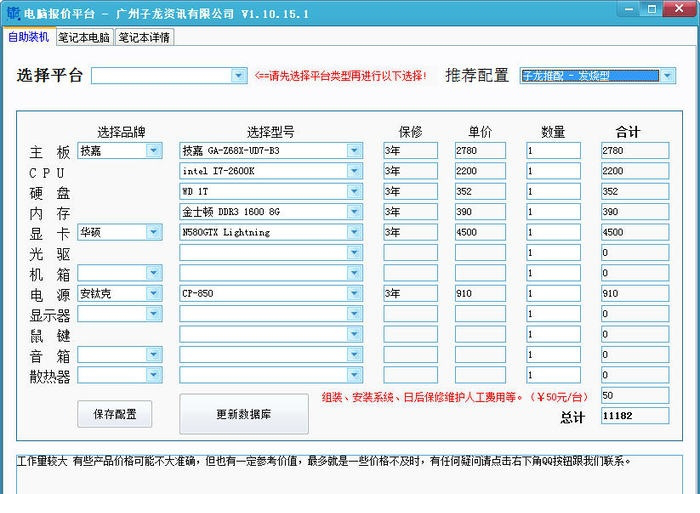Minimize the 电脑报价平台 window
This screenshot has width=700, height=513.
coord(629,9)
